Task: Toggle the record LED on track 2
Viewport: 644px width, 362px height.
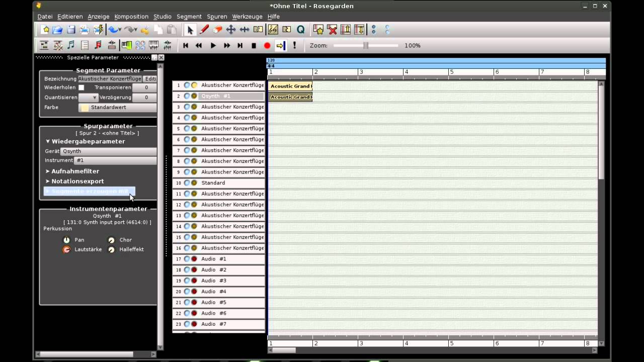Action: [194, 96]
